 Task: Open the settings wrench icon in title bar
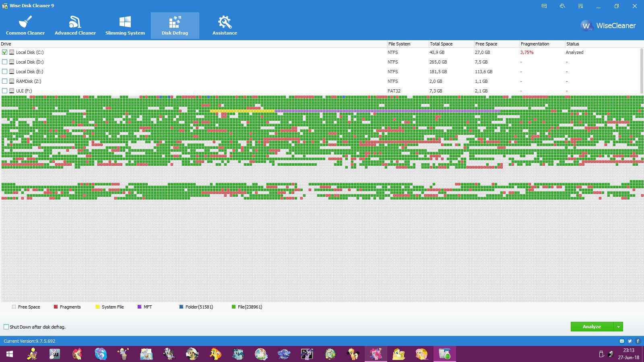pos(562,6)
